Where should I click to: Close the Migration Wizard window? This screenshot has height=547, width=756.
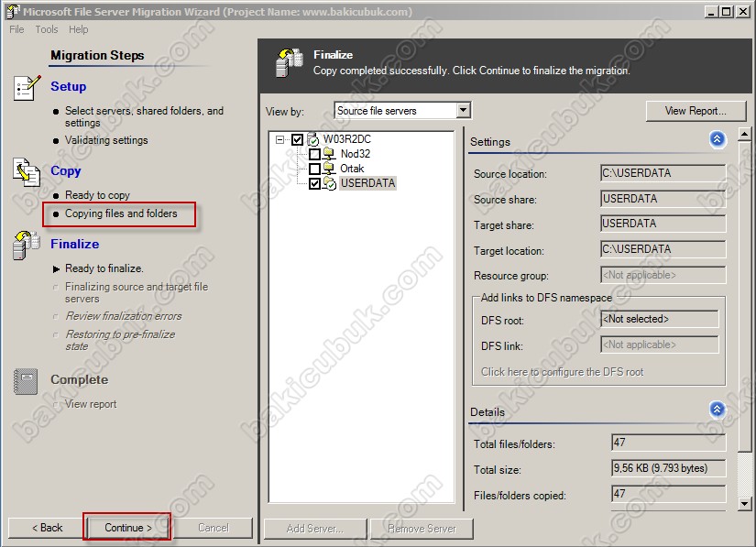(x=742, y=12)
